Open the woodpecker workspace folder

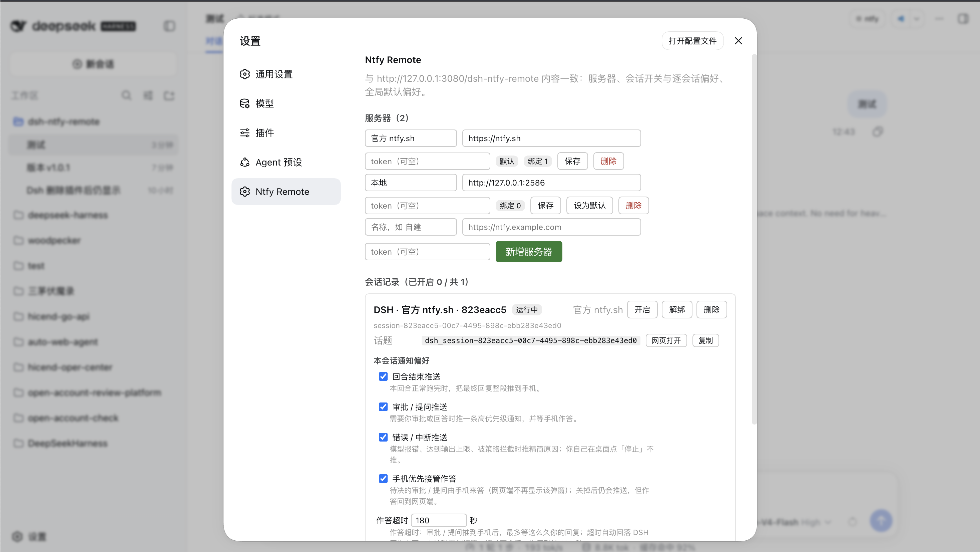point(93,240)
